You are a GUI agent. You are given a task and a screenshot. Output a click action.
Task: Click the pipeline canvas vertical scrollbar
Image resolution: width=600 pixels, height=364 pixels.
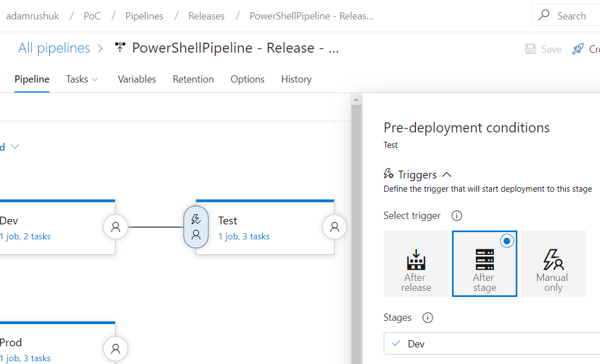(x=356, y=229)
